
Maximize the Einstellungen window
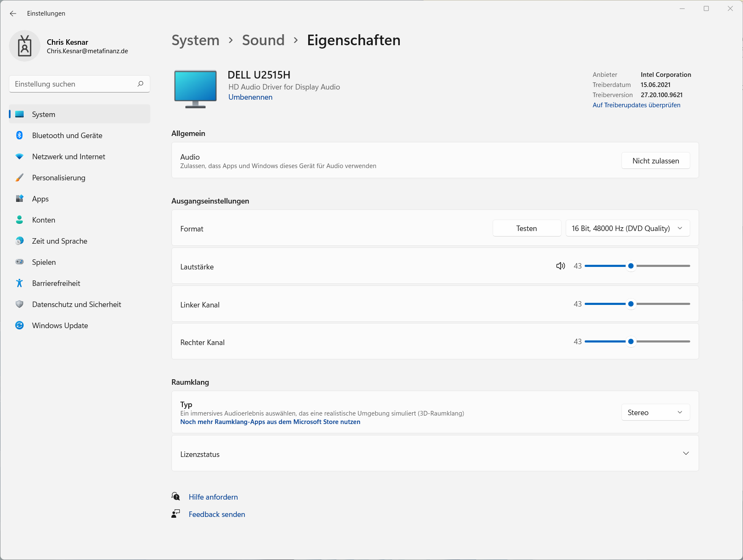[706, 8]
